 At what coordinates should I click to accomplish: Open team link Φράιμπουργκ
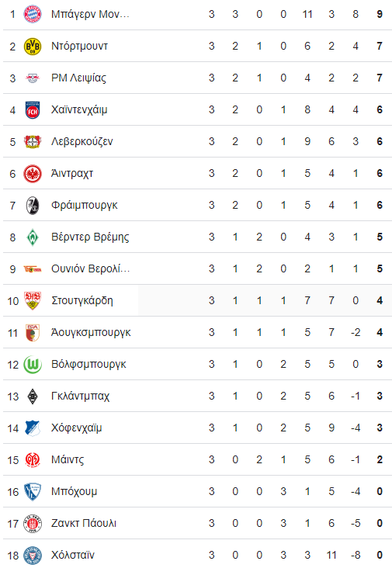tap(85, 205)
